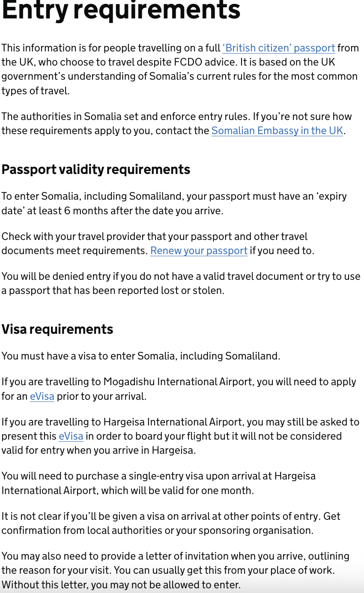Click the Entry requirements main heading
Screen dimensions: 364x593
[x=121, y=10]
